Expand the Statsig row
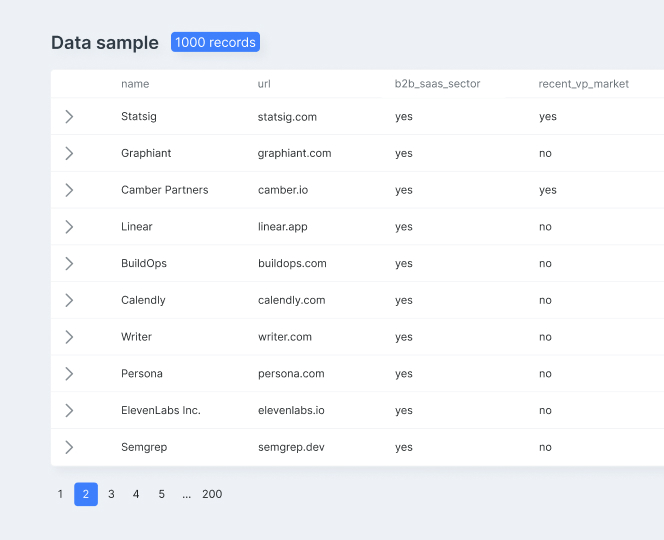Screen dimensions: 664x540 pos(69,116)
